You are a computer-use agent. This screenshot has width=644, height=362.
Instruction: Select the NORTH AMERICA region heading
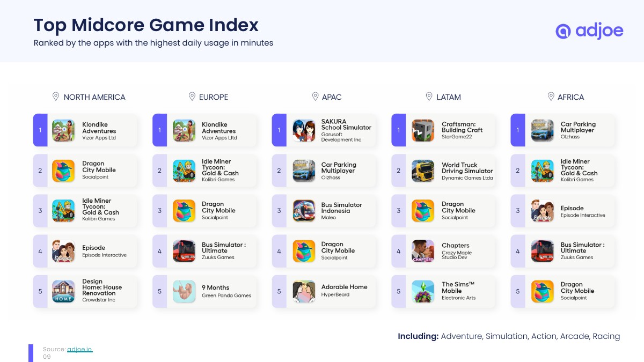click(x=94, y=97)
